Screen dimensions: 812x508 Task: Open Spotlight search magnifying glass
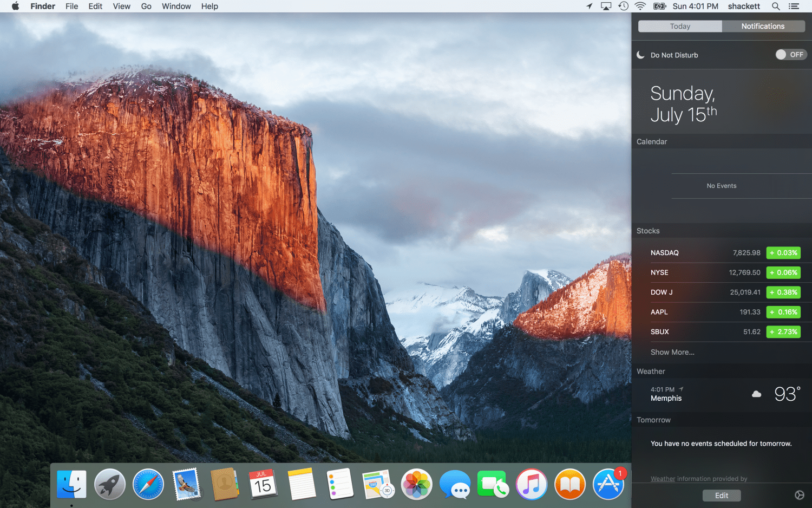[x=776, y=6]
